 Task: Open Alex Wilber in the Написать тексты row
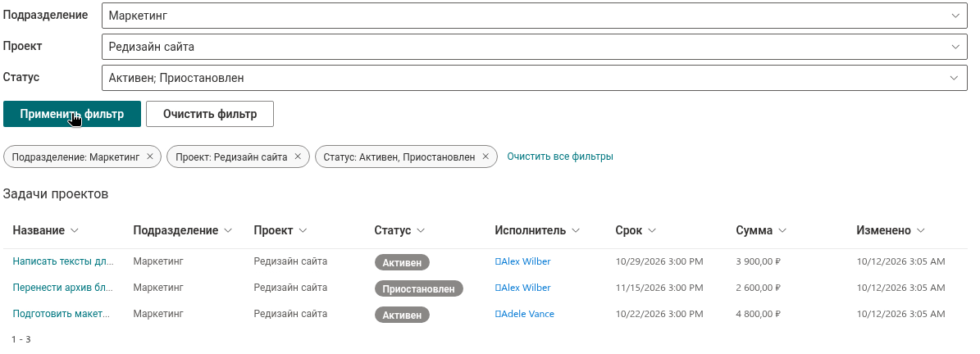pyautogui.click(x=523, y=261)
